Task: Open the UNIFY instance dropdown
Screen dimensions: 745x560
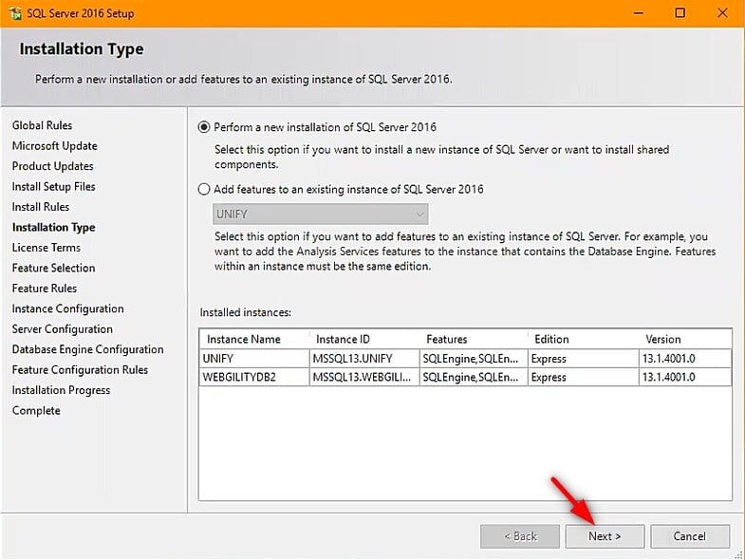Action: [320, 214]
